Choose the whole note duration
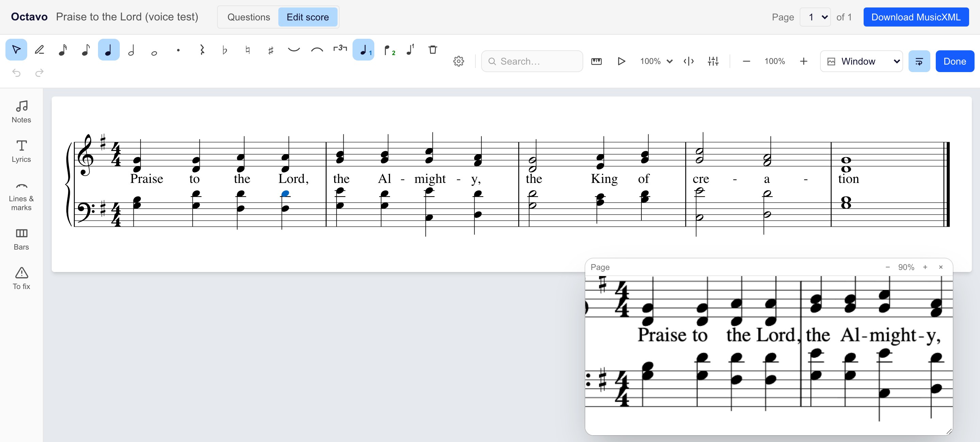980x442 pixels. (x=154, y=50)
